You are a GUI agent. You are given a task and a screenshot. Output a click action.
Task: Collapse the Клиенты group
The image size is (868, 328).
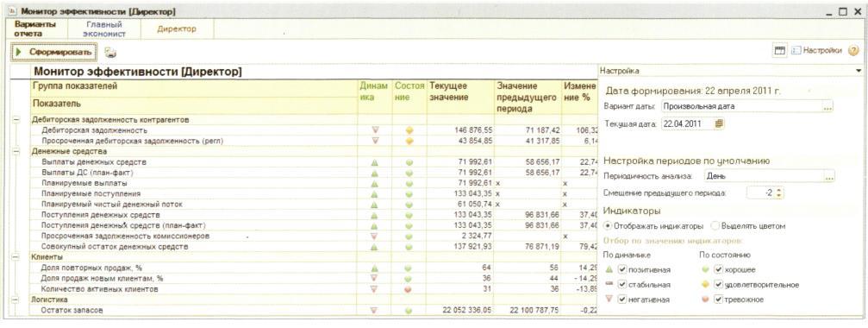tap(16, 257)
